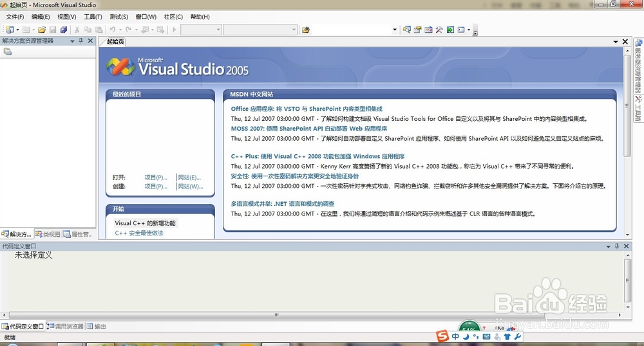644x346 pixels.
Task: Open the Object Browser toolbar icon
Action: point(428,30)
